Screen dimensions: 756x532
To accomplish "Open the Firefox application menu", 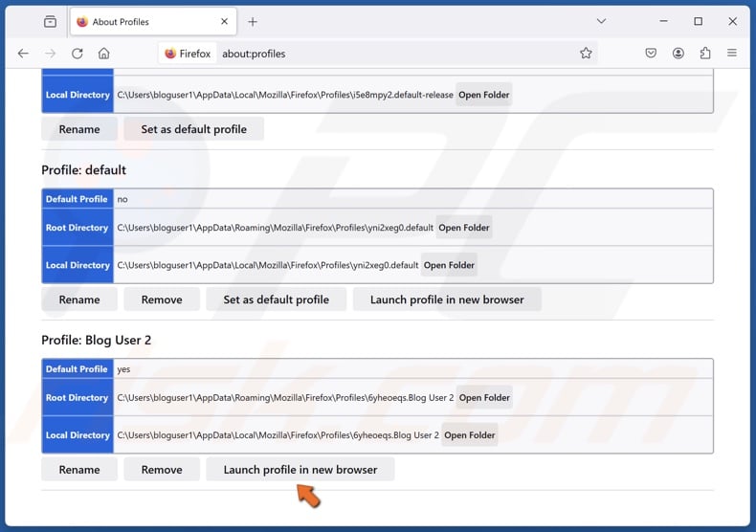I will [732, 53].
